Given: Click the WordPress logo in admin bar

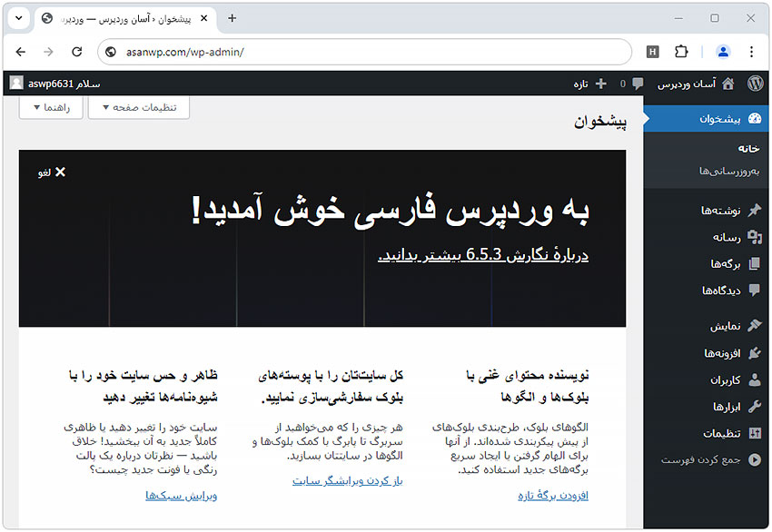Looking at the screenshot, I should pos(756,84).
